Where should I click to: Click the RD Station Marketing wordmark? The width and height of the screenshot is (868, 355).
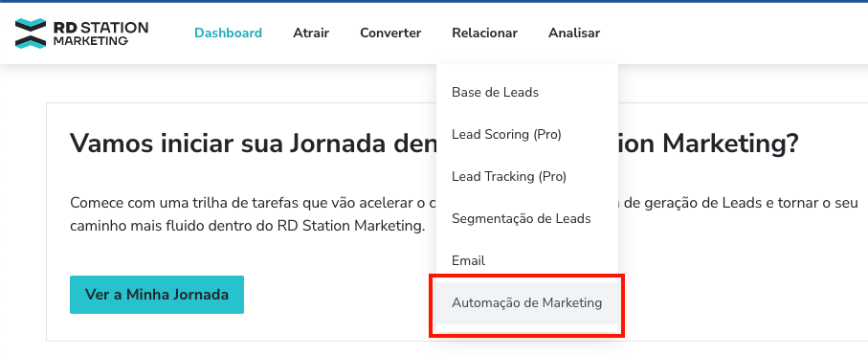tap(100, 33)
